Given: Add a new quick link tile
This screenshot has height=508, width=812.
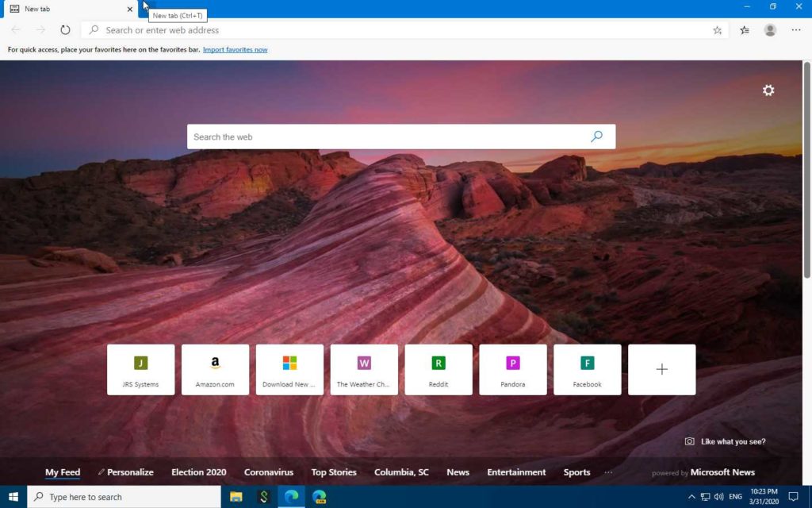Looking at the screenshot, I should [x=661, y=369].
